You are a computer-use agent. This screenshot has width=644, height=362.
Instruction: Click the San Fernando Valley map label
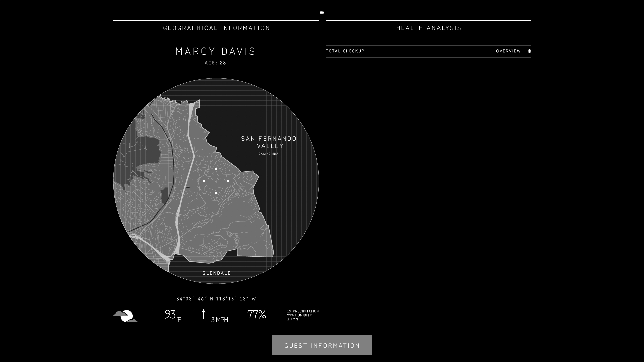[x=269, y=142]
